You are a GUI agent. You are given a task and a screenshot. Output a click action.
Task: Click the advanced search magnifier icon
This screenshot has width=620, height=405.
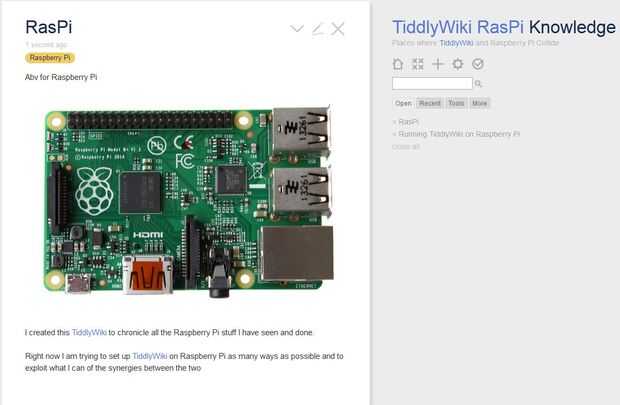point(478,84)
